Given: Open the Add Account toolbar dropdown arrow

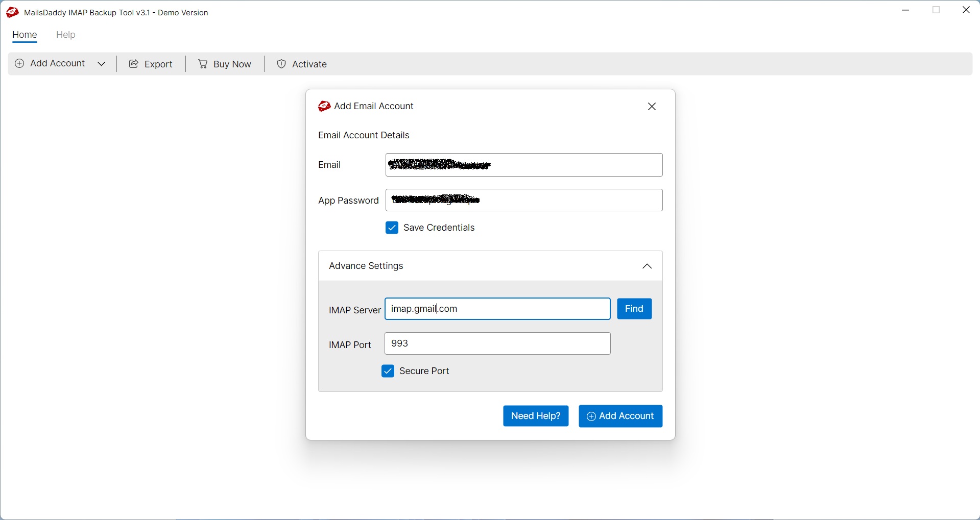Looking at the screenshot, I should point(102,64).
